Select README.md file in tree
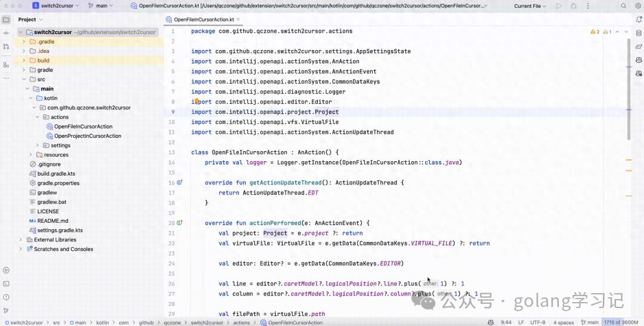The image size is (644, 326). pos(52,221)
